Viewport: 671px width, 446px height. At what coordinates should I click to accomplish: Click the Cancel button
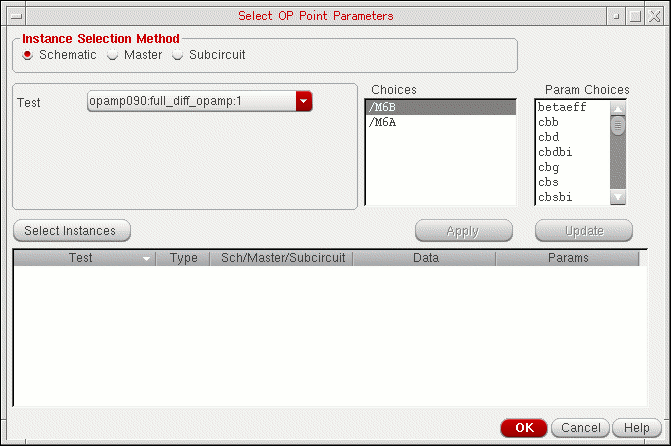pyautogui.click(x=580, y=428)
